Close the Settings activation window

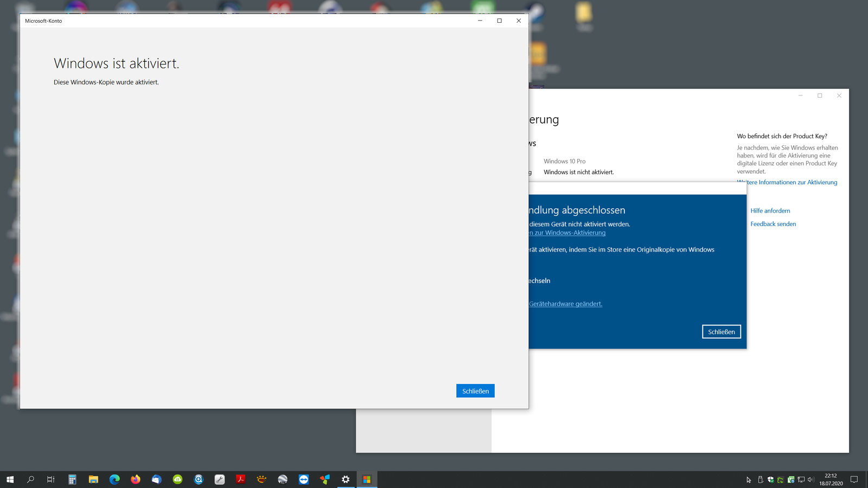(x=839, y=95)
